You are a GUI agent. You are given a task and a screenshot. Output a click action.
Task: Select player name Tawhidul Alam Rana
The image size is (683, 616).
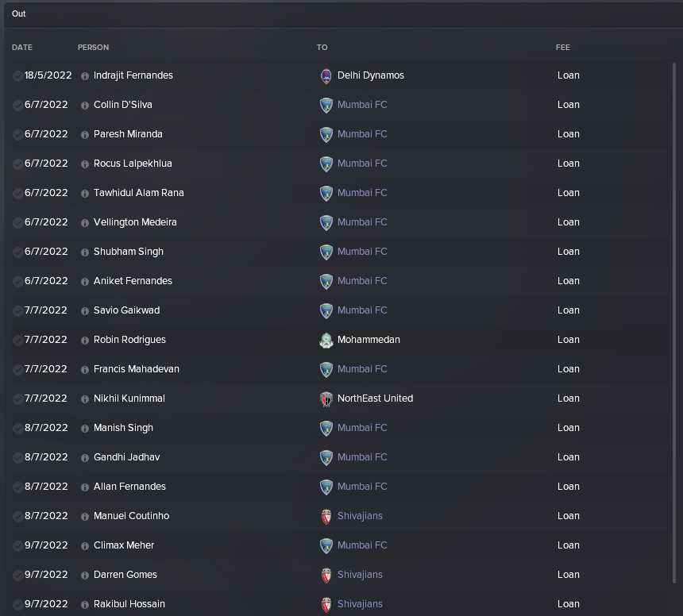138,193
